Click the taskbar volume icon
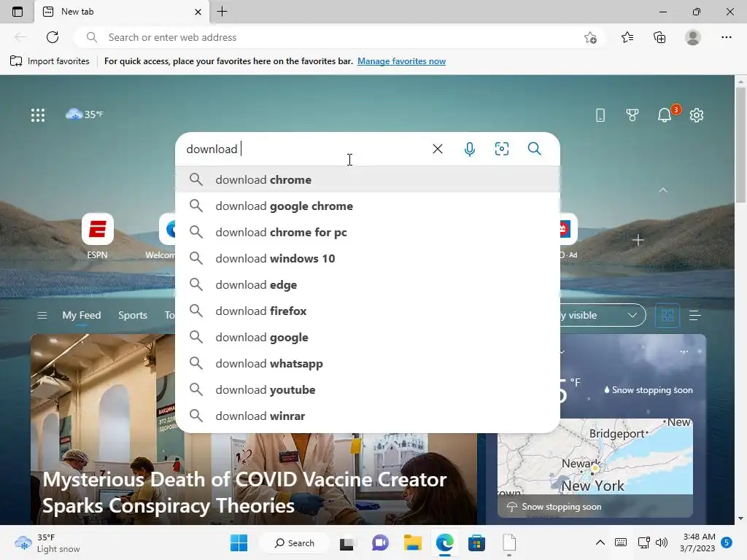This screenshot has height=560, width=747. (661, 542)
